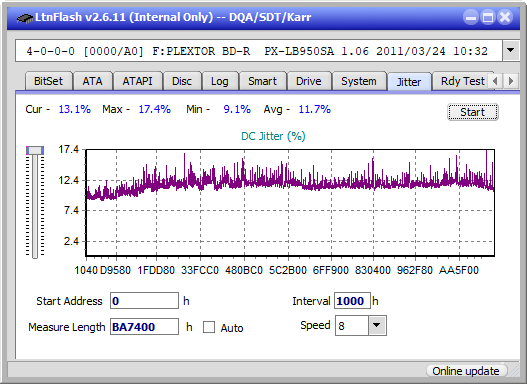Click the LtnFlash chip icon in title bar

click(25, 17)
